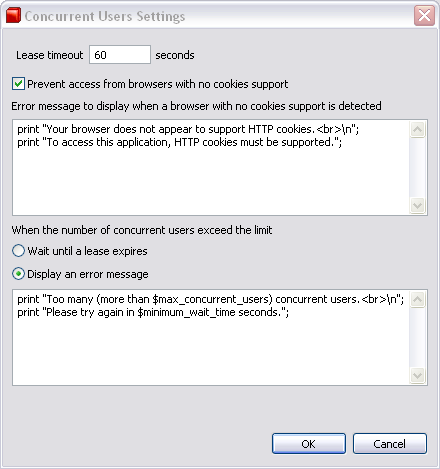Click the Concurrent Users Settings title bar text
440x469 pixels.
click(105, 16)
